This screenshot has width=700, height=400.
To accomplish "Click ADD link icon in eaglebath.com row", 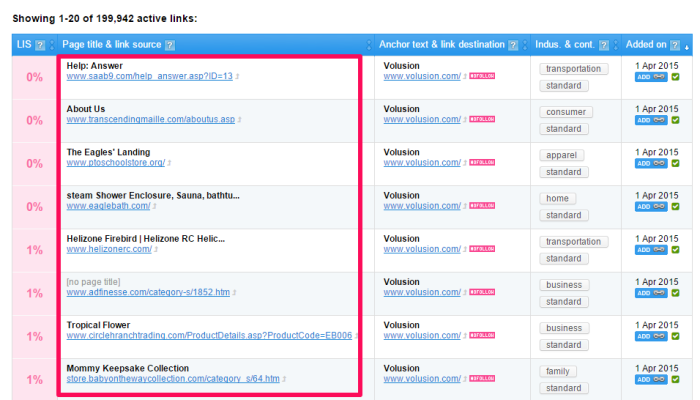I will 650,206.
